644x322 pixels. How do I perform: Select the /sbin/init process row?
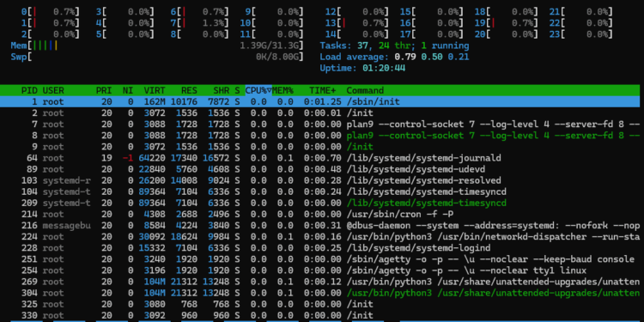point(320,101)
